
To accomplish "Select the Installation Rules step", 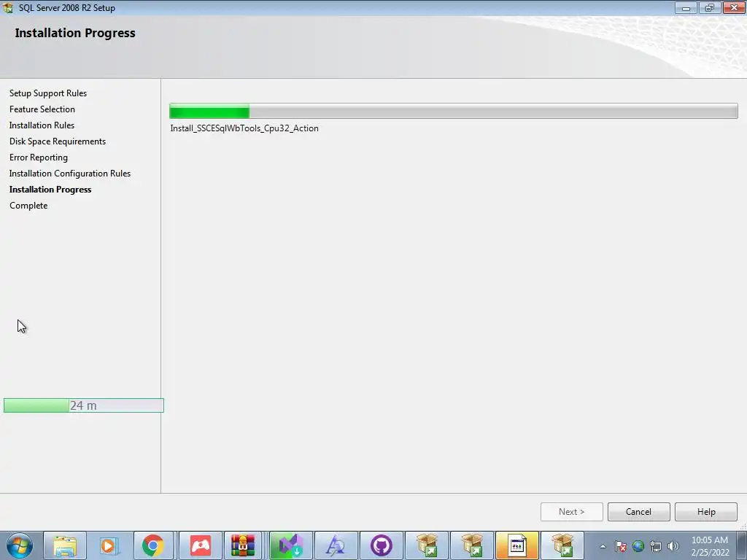I will pos(42,125).
